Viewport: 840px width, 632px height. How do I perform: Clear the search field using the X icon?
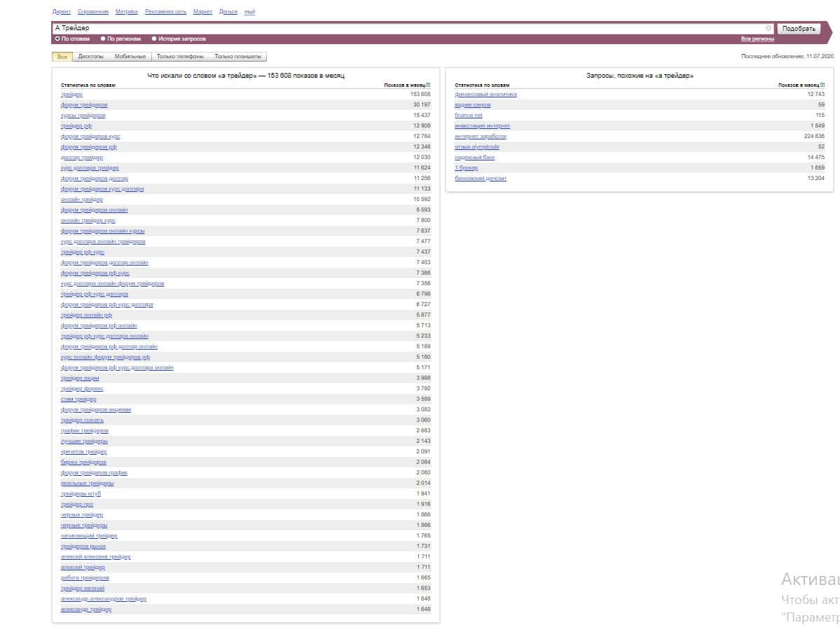768,28
